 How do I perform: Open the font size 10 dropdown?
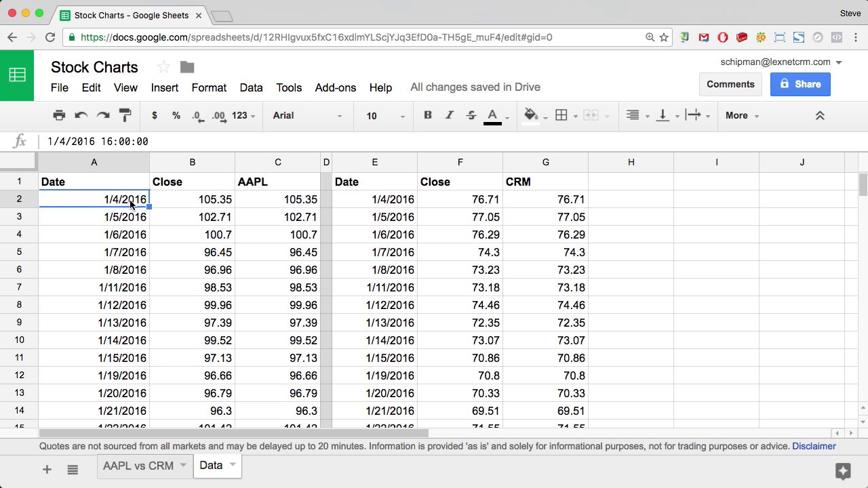pyautogui.click(x=384, y=116)
